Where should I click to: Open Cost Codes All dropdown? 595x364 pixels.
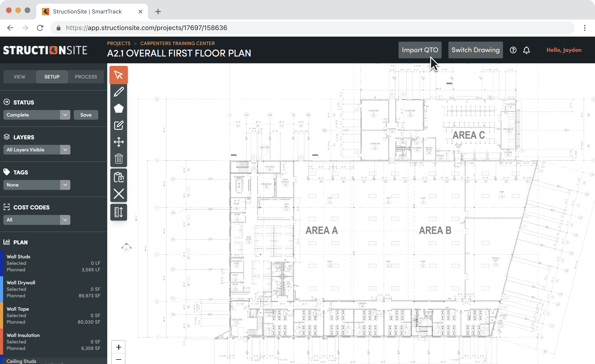click(37, 220)
